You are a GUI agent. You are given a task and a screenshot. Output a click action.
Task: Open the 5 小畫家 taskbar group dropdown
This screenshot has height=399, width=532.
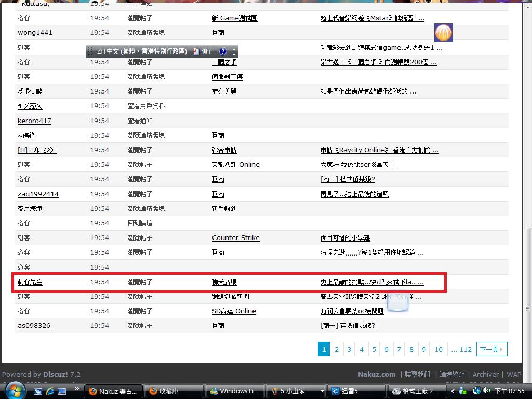(322, 391)
